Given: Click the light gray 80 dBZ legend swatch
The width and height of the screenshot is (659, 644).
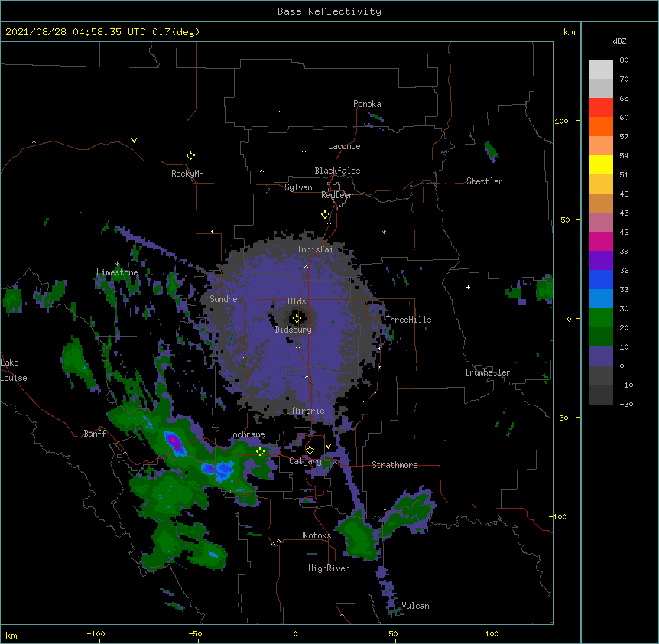Looking at the screenshot, I should pos(601,70).
